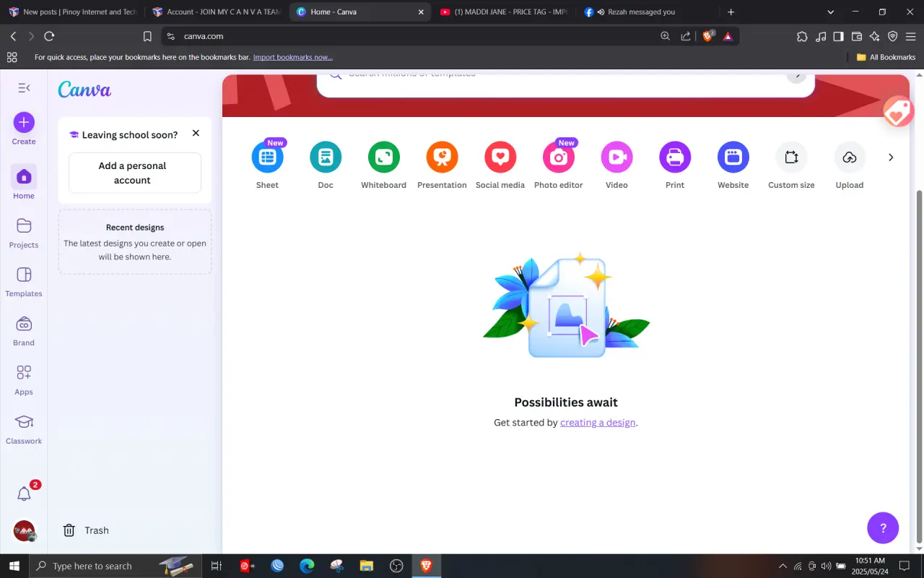Follow the creating a design link
924x578 pixels.
coord(598,423)
